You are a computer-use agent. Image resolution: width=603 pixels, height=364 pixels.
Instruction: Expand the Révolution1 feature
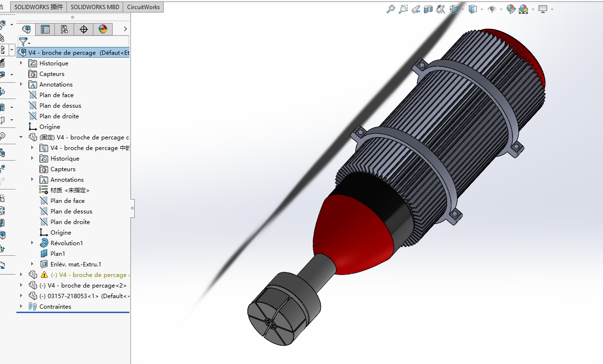pos(32,243)
